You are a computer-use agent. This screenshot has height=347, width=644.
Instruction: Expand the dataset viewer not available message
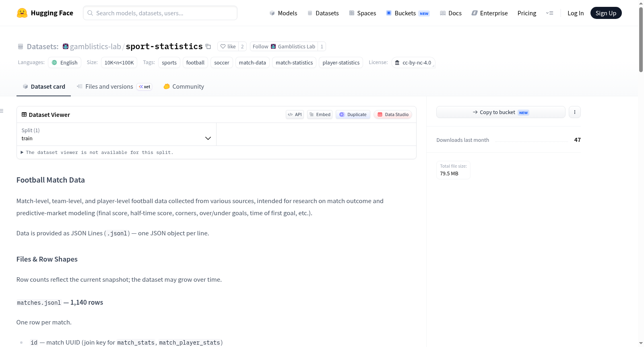coord(97,152)
